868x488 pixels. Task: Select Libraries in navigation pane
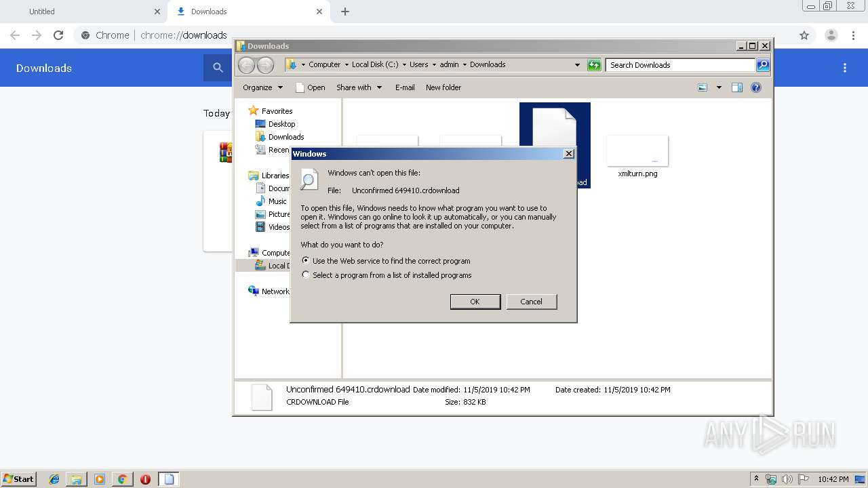coord(275,176)
